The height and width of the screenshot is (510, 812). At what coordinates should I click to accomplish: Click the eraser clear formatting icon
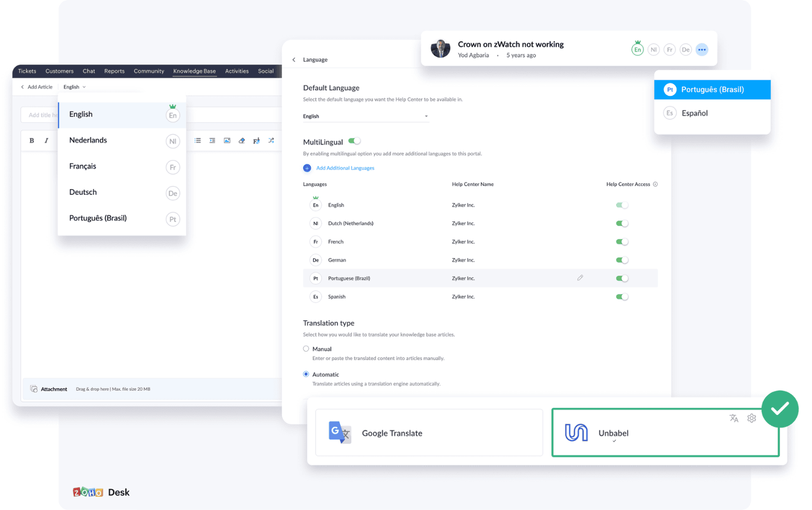(242, 141)
